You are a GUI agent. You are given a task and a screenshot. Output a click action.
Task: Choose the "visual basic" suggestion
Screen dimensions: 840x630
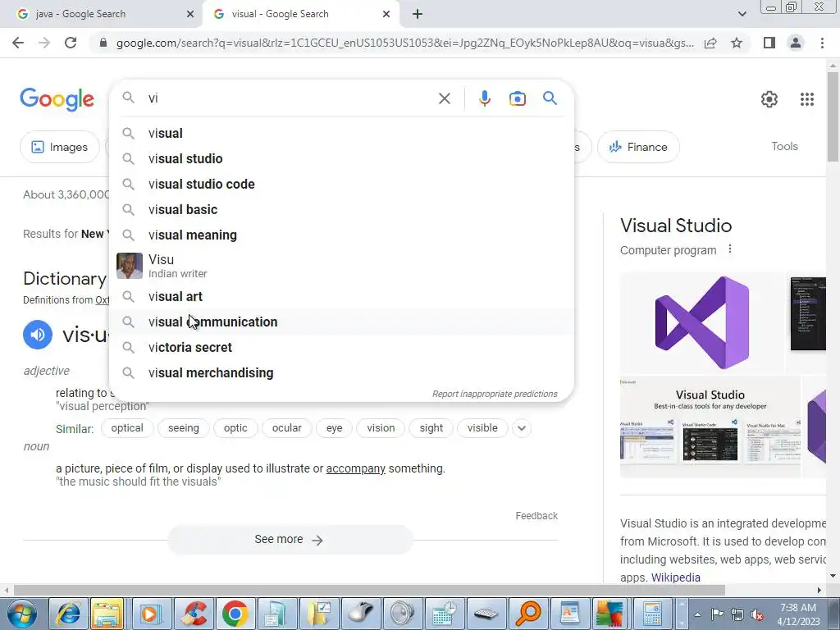(341, 209)
